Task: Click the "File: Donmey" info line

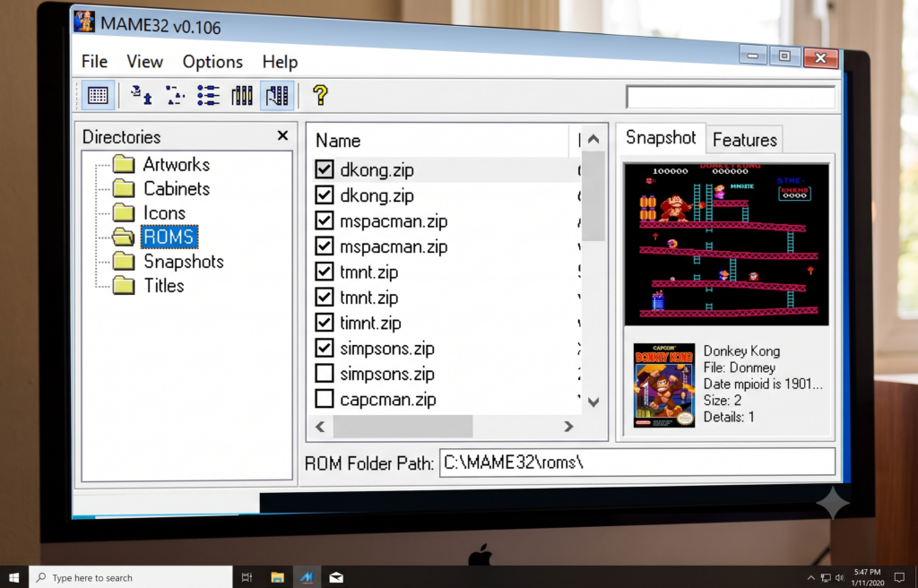Action: (740, 367)
